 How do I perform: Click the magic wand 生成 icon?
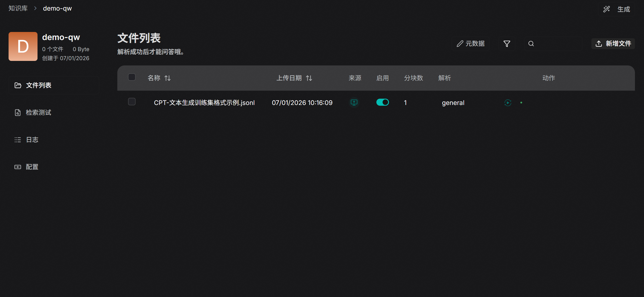(x=606, y=9)
